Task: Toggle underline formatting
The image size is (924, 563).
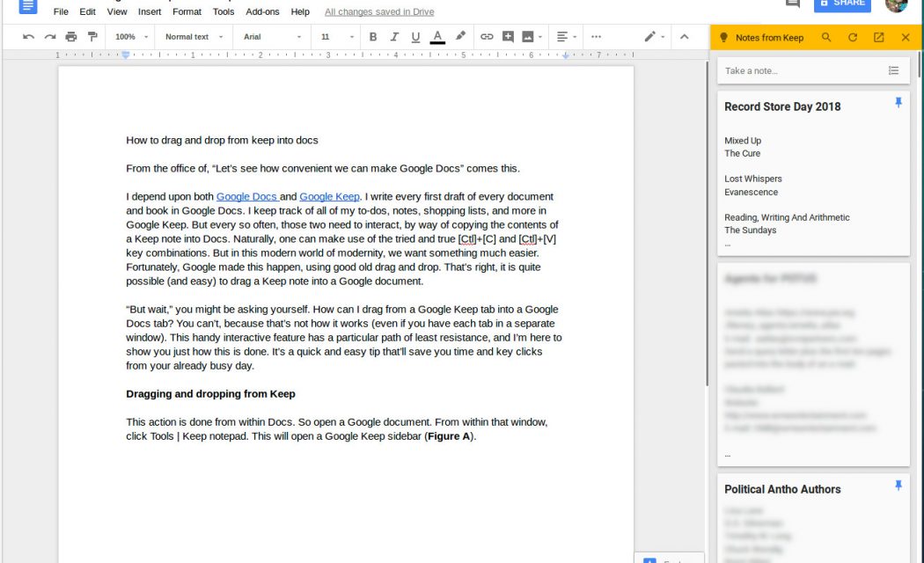Action: (x=415, y=37)
